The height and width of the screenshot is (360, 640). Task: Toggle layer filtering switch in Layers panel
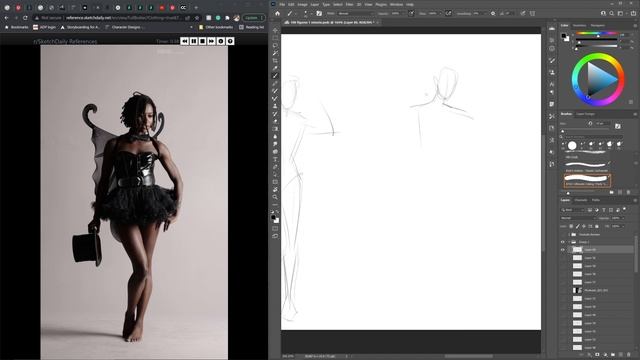(624, 209)
